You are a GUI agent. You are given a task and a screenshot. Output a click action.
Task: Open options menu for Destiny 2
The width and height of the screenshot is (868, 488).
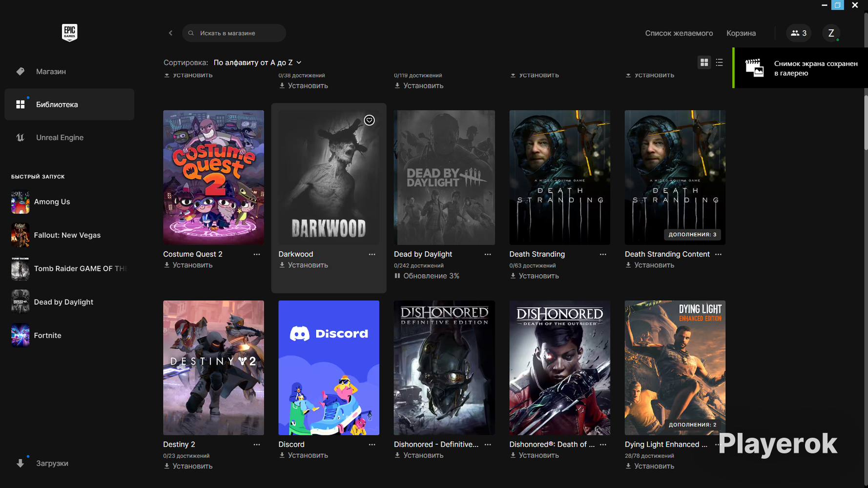point(257,445)
